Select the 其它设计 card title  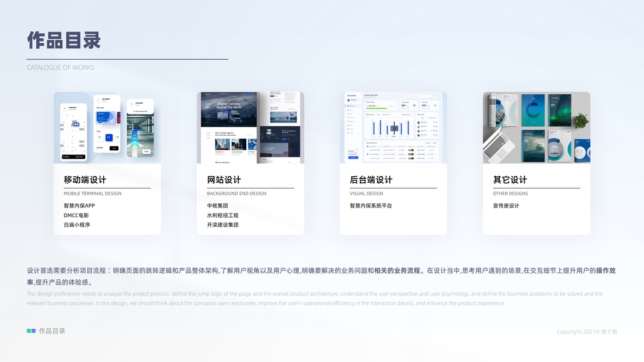pos(509,180)
